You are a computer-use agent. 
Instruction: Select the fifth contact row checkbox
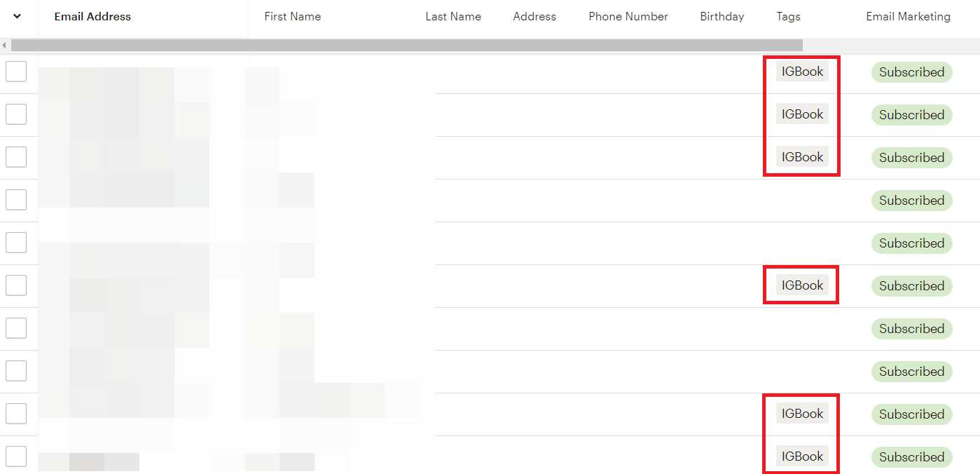pyautogui.click(x=16, y=243)
